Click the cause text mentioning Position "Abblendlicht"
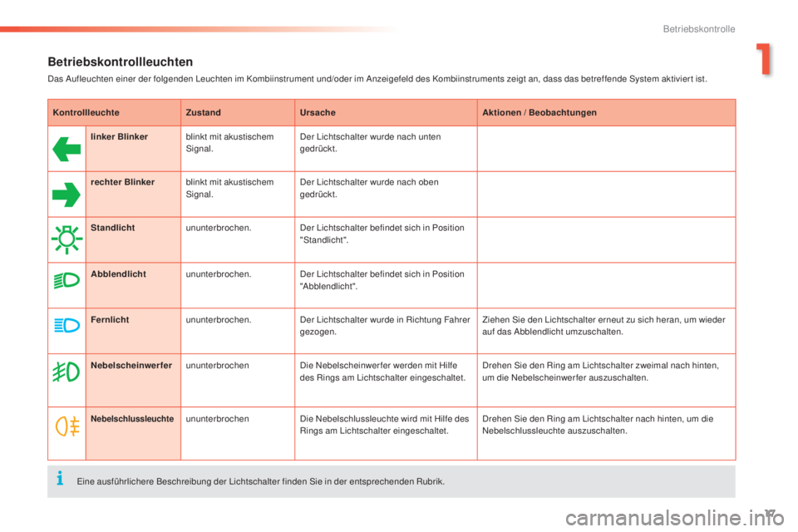798x532 pixels. click(382, 280)
